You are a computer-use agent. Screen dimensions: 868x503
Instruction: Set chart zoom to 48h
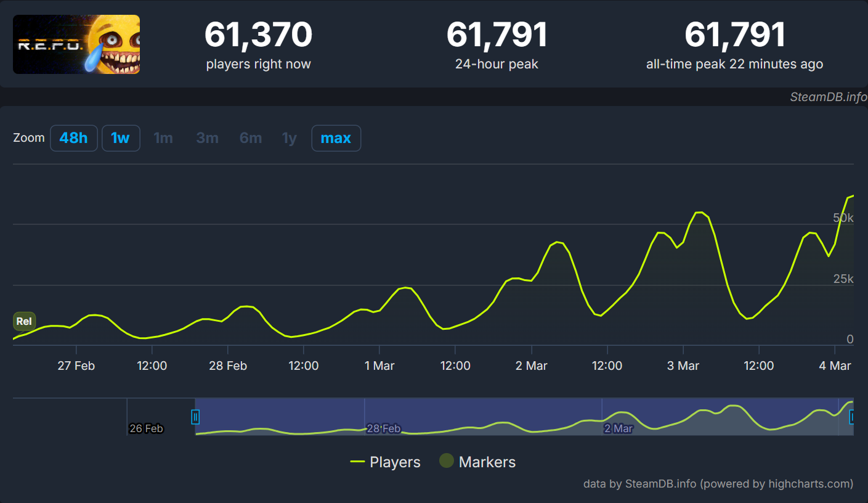pos(73,138)
